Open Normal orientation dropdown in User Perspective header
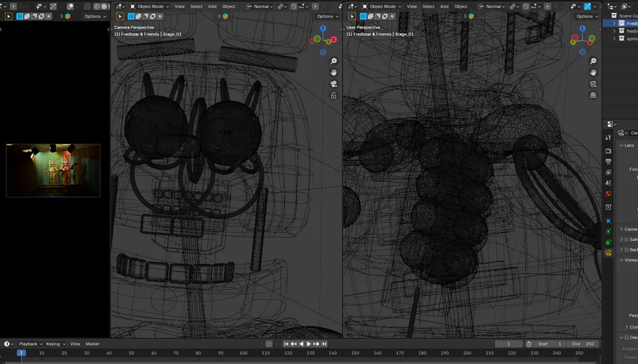The height and width of the screenshot is (364, 638). click(x=491, y=6)
